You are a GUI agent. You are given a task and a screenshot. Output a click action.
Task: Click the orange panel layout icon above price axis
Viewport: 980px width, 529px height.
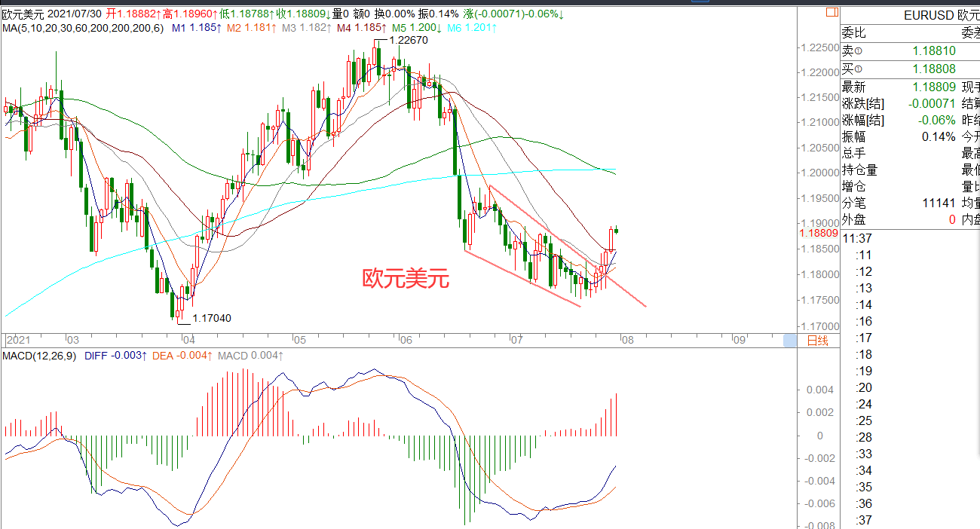tap(831, 13)
